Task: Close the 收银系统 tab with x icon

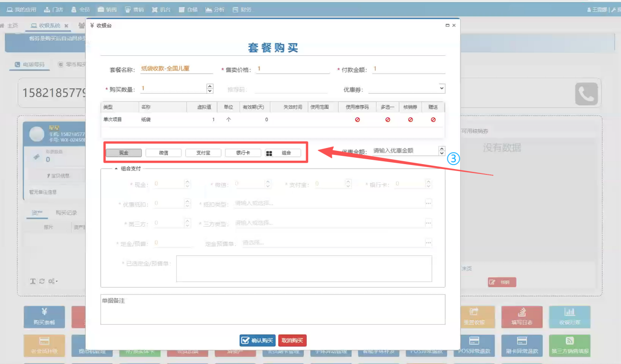Action: (66, 25)
